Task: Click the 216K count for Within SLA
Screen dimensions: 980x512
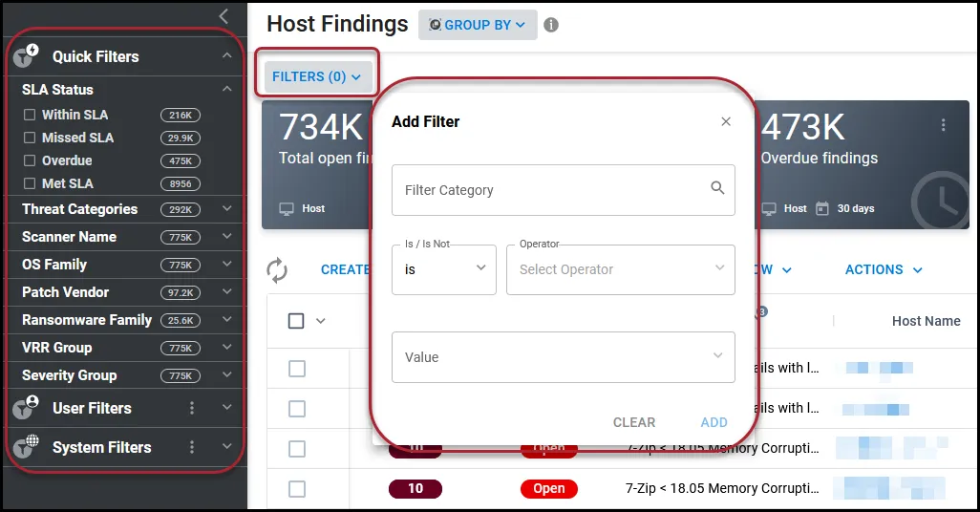Action: coord(181,115)
